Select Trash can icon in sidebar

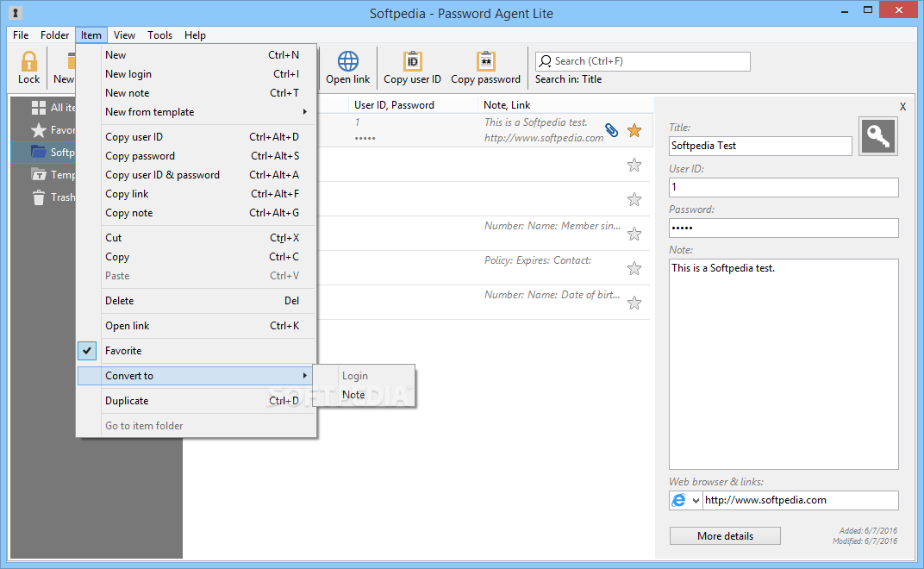pyautogui.click(x=38, y=197)
